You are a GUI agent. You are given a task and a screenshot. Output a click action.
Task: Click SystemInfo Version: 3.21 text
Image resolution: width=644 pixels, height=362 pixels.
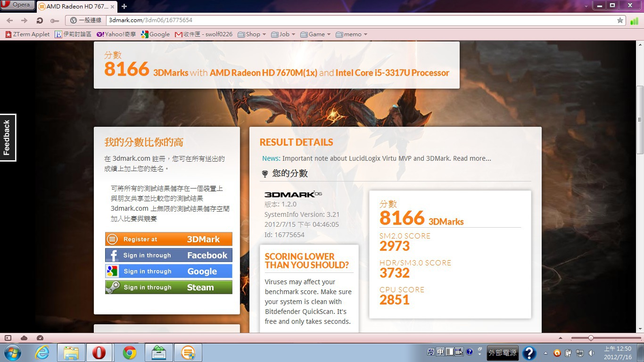(302, 214)
